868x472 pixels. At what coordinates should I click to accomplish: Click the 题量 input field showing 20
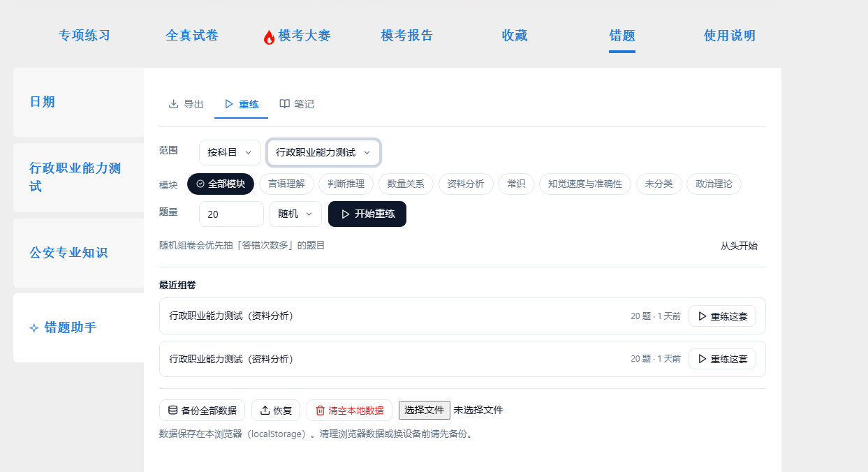click(x=231, y=214)
